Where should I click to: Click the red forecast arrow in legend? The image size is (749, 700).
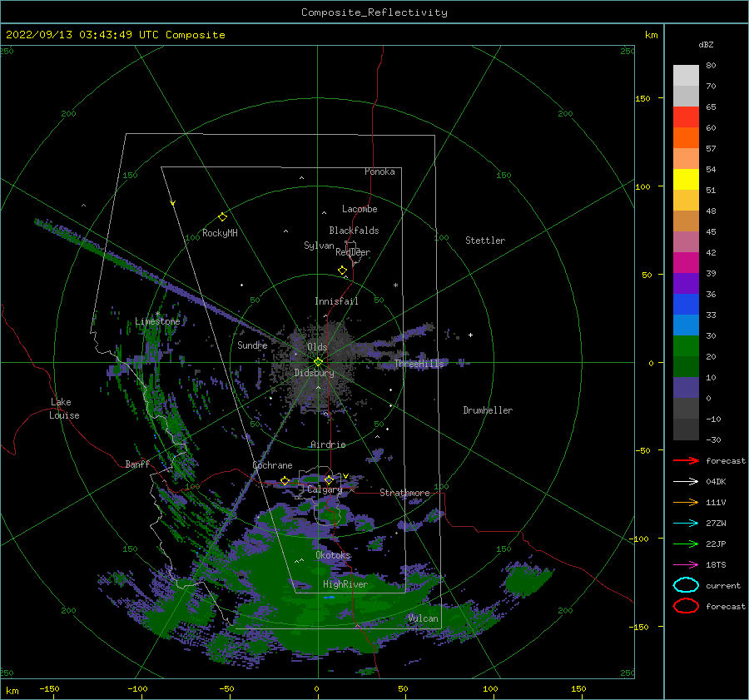(x=686, y=460)
